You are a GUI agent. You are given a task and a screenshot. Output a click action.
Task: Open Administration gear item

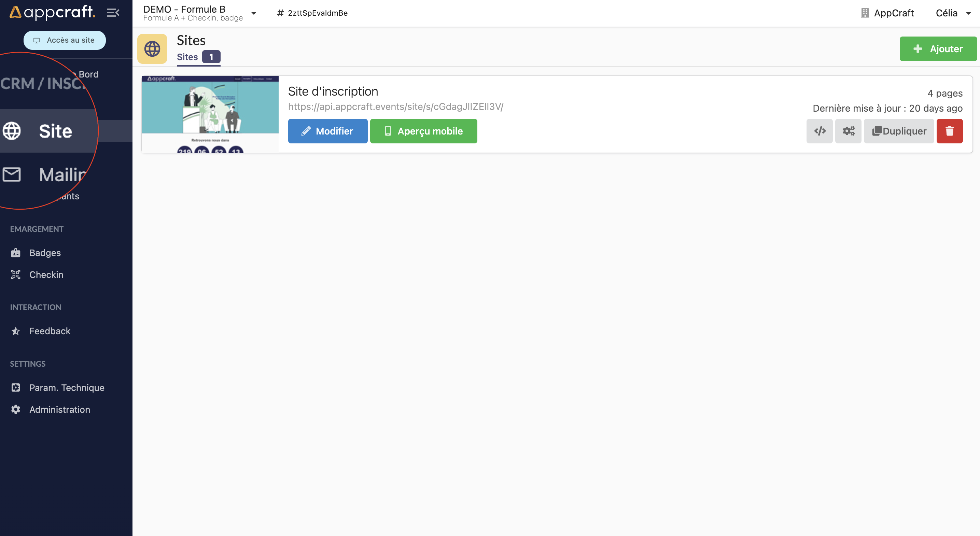click(59, 409)
